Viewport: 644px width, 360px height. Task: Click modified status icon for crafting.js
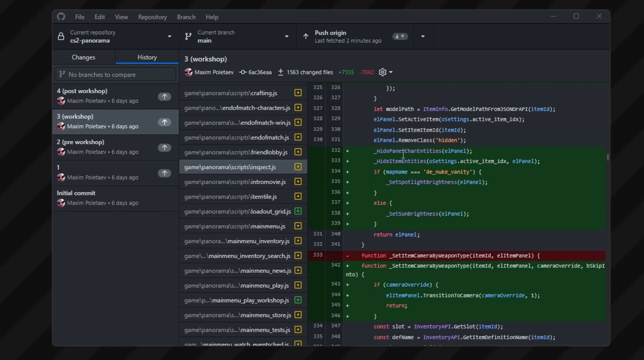[x=298, y=93]
